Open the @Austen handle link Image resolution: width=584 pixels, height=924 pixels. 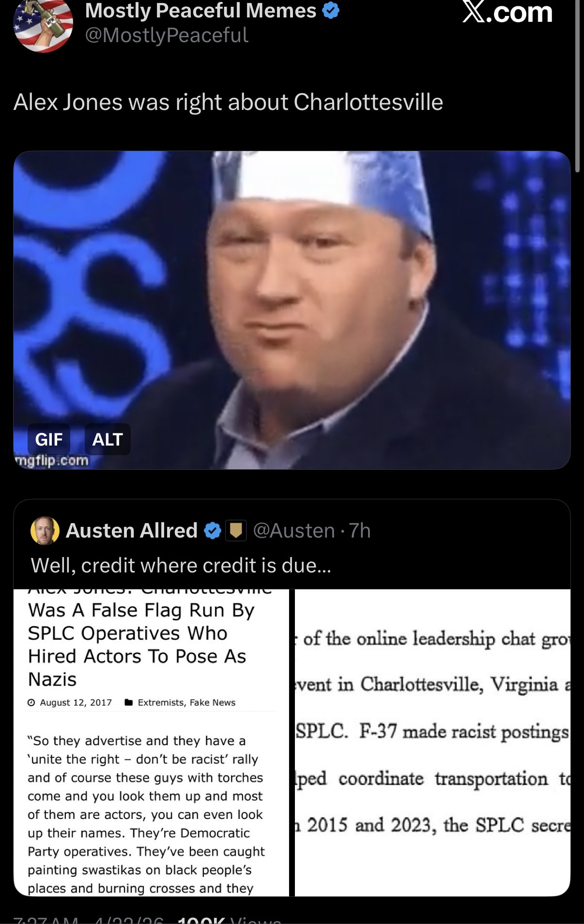point(294,531)
